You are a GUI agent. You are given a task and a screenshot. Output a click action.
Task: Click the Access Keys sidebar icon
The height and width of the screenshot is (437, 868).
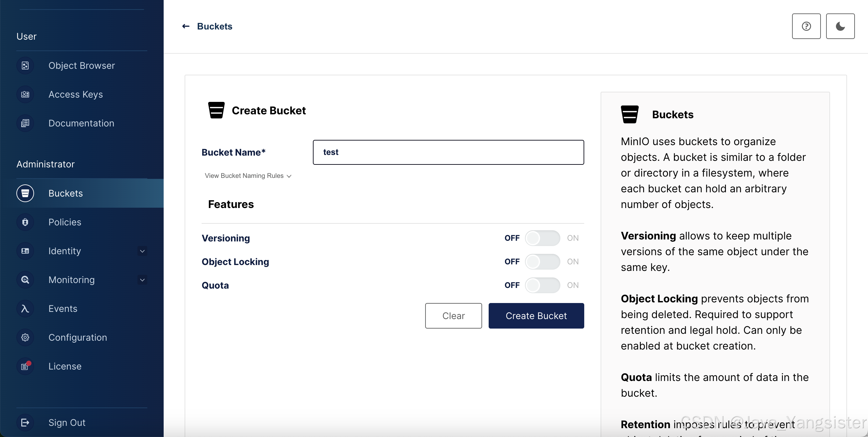coord(25,94)
